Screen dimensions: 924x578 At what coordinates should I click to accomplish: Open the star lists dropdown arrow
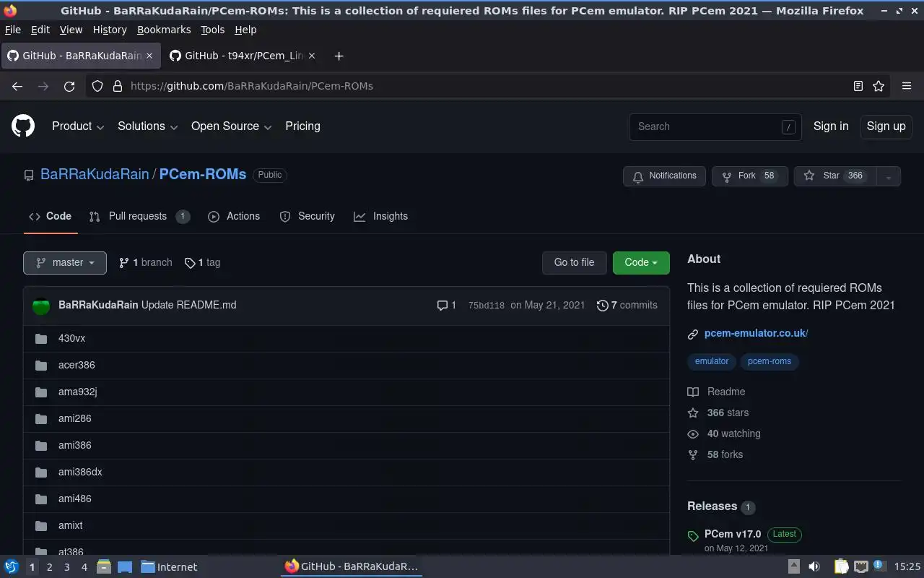pyautogui.click(x=889, y=176)
